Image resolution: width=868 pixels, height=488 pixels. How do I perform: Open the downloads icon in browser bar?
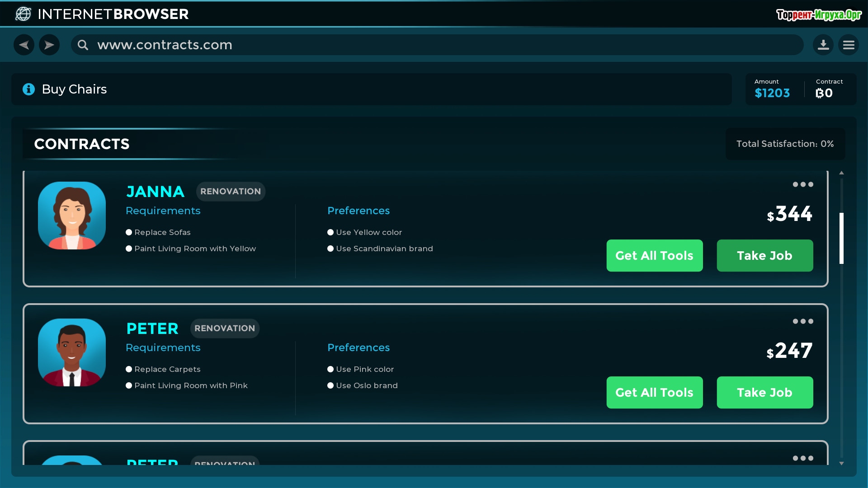[823, 45]
